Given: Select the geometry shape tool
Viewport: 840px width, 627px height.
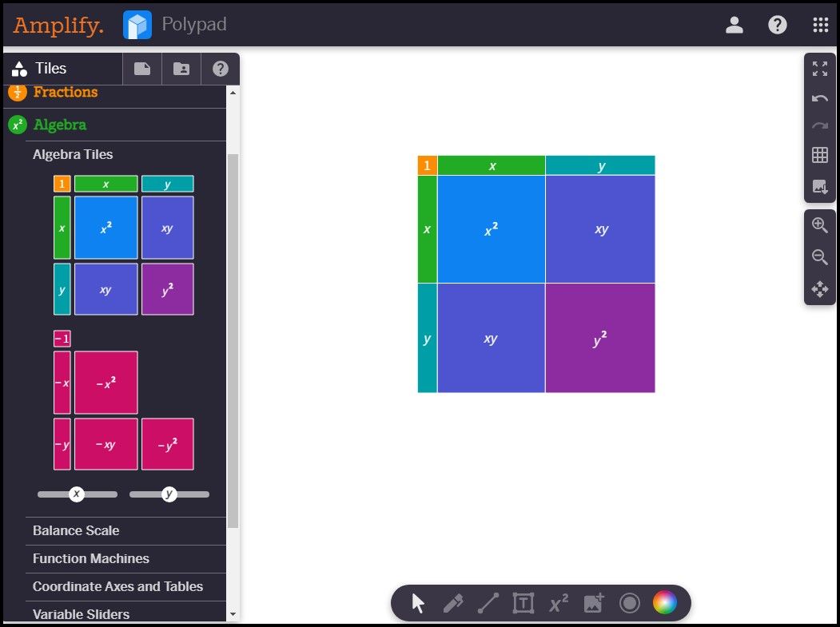Looking at the screenshot, I should pos(629,603).
